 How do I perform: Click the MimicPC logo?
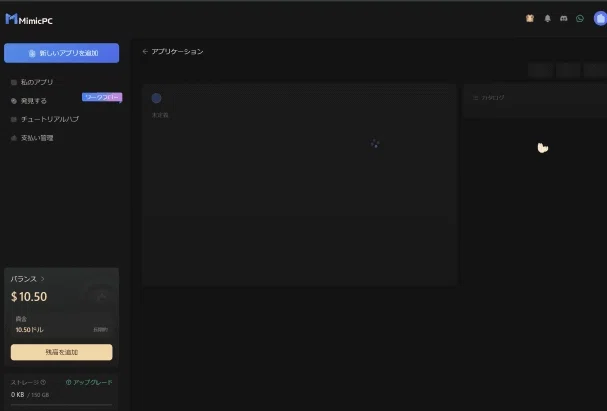(x=29, y=19)
